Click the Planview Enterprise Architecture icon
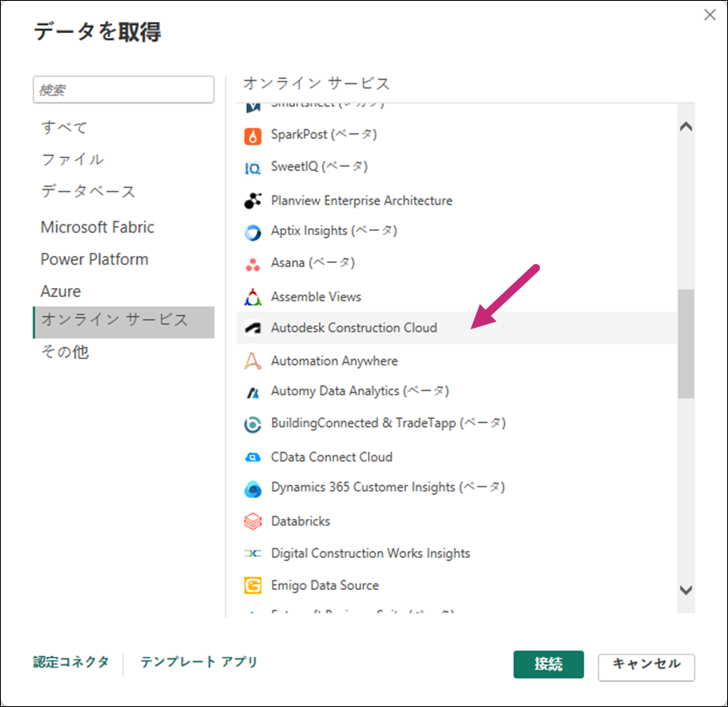This screenshot has width=728, height=707. (253, 200)
